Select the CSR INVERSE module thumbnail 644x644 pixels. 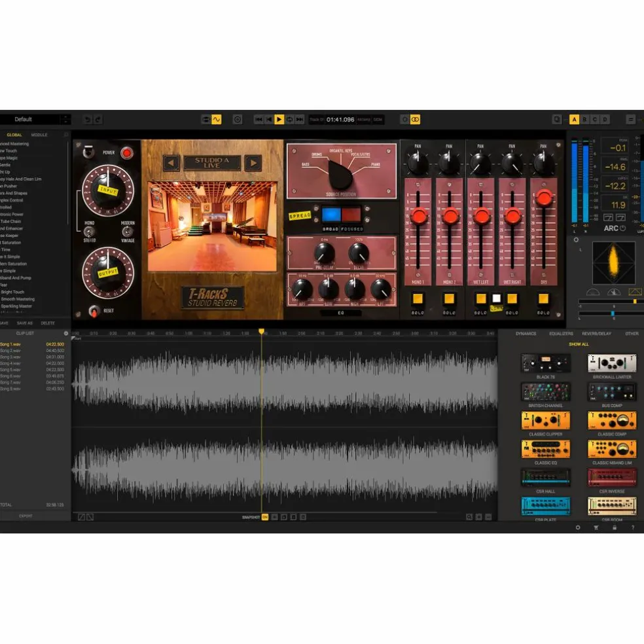point(612,478)
